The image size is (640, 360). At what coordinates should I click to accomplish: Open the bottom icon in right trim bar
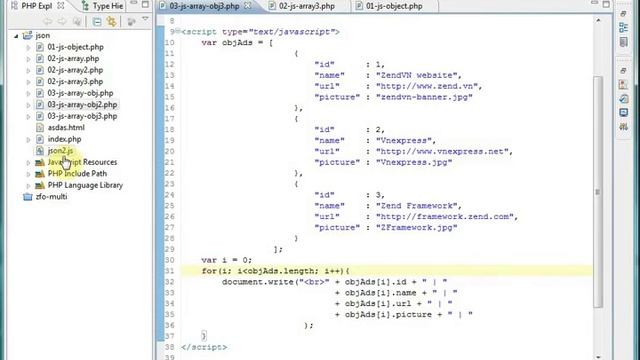[623, 127]
